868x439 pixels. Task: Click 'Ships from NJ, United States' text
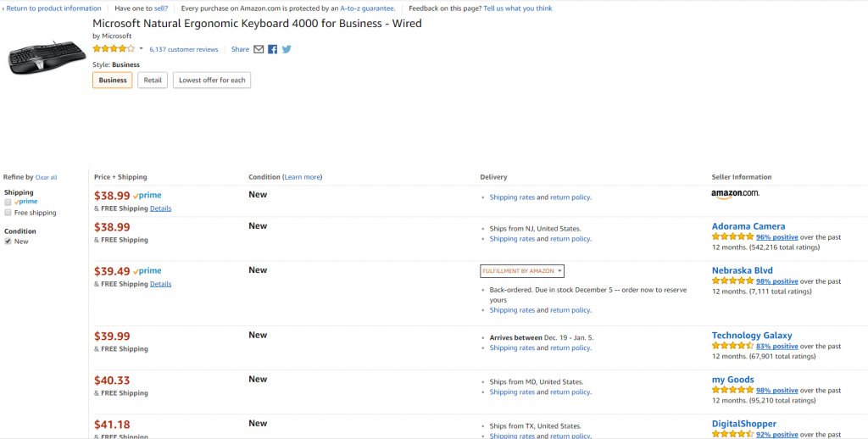click(536, 228)
